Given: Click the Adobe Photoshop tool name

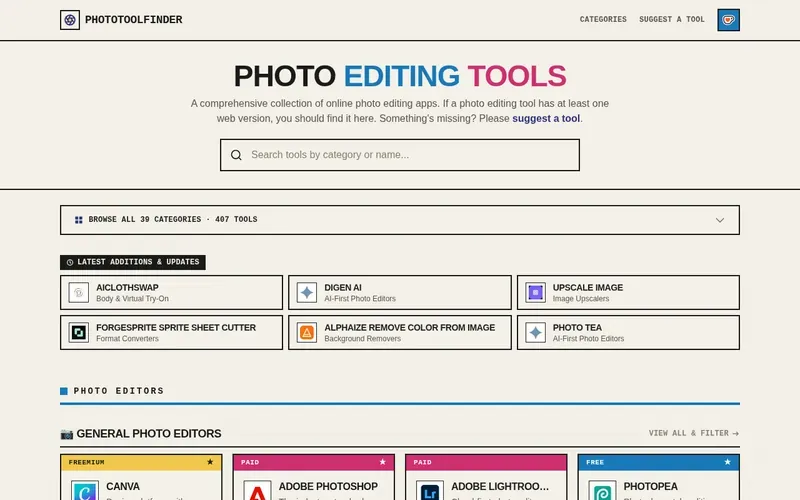Looking at the screenshot, I should point(328,487).
